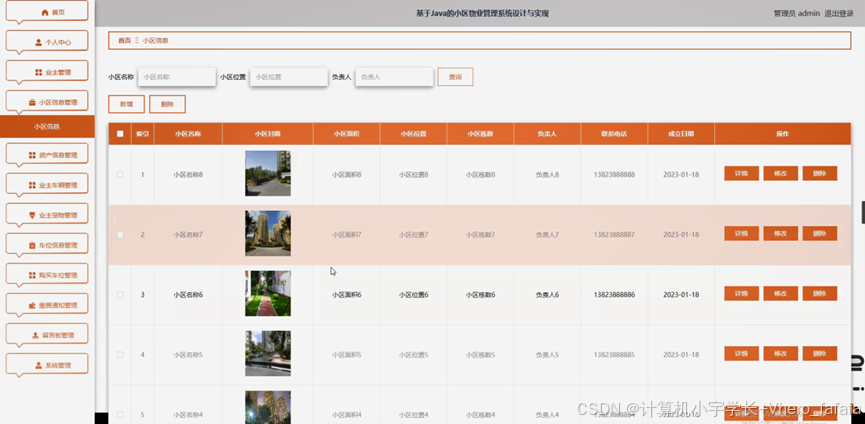The height and width of the screenshot is (424, 865).
Task: Click the 成立日期 column header
Action: (681, 134)
